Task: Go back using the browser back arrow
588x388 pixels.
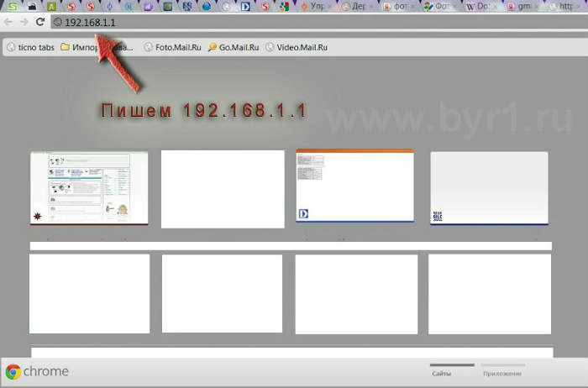Action: [8, 22]
